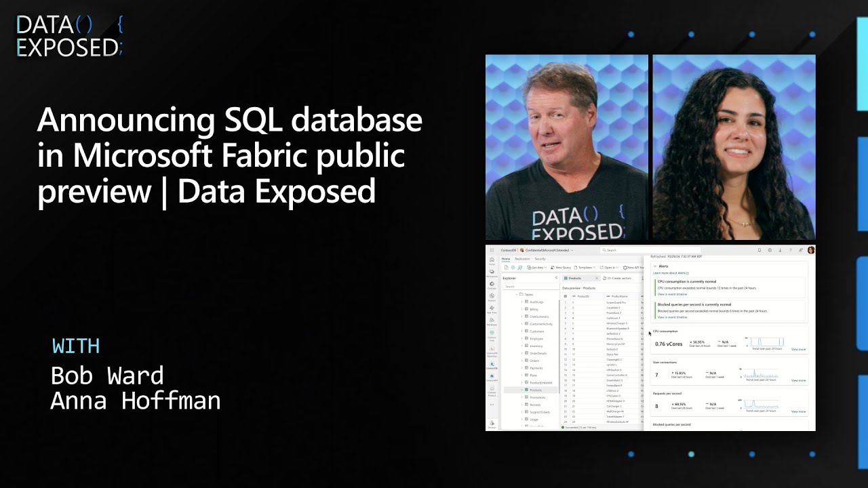Open Workloads in the left navigation rail

(x=492, y=322)
